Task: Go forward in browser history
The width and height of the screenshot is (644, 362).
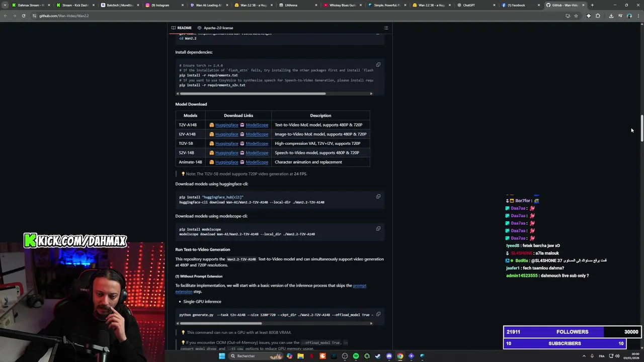Action: 14,16
